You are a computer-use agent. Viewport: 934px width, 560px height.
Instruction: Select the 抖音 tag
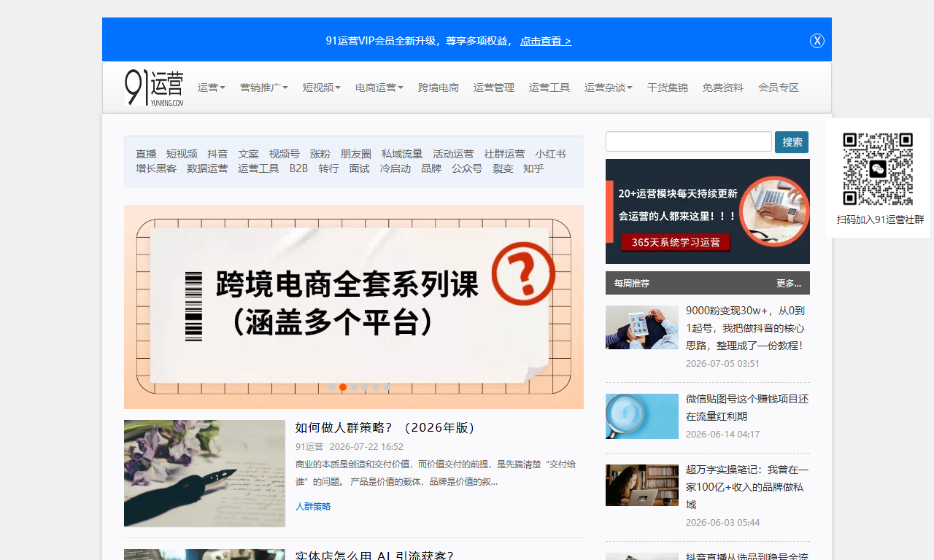(217, 154)
